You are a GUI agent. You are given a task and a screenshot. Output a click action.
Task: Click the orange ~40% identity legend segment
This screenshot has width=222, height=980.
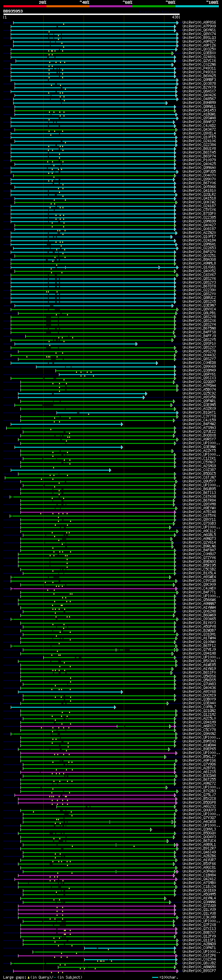point(68,6)
